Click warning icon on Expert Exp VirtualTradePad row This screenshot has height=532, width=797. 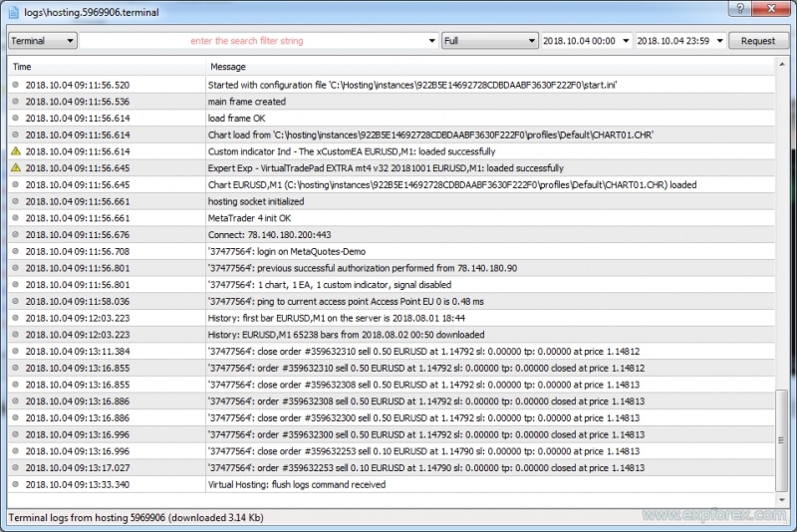click(x=15, y=168)
